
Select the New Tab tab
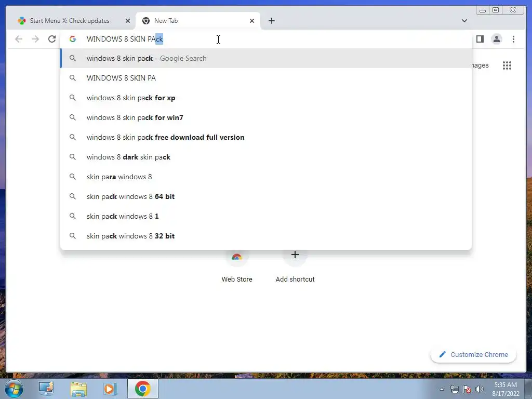tap(198, 21)
